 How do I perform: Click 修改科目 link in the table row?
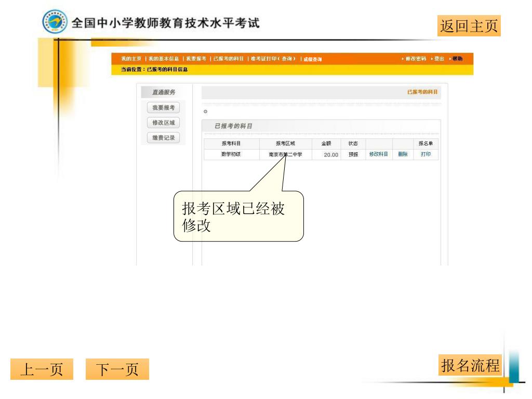tap(379, 154)
